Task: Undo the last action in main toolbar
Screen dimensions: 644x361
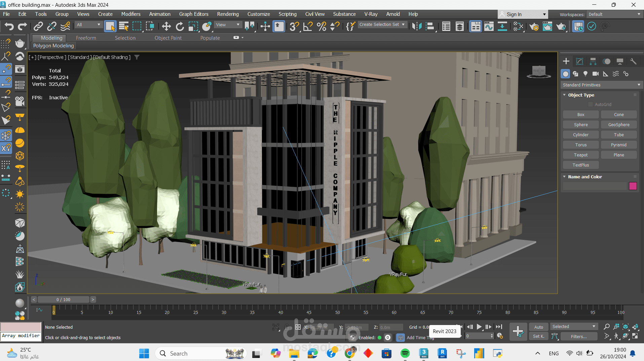Action: pyautogui.click(x=9, y=26)
